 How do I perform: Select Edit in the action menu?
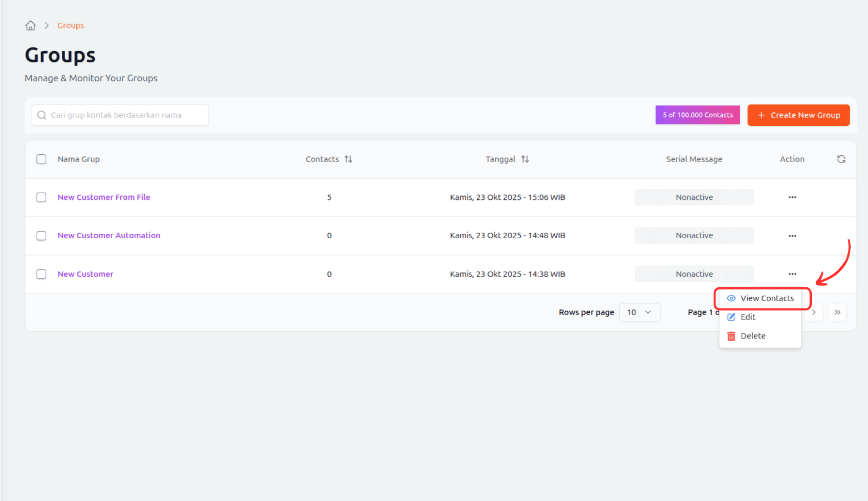[x=747, y=317]
